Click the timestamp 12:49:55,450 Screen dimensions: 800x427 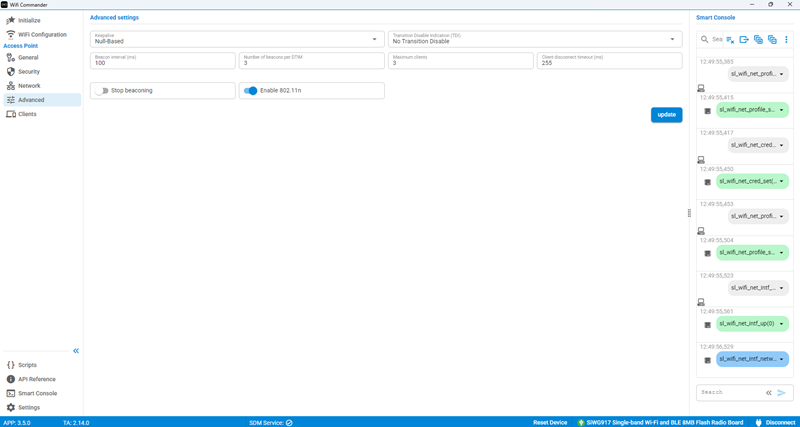(x=717, y=169)
